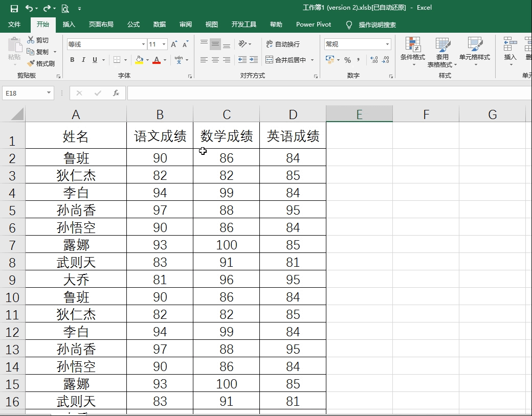The height and width of the screenshot is (416, 532).
Task: Apply the yellow fill color
Action: (139, 60)
